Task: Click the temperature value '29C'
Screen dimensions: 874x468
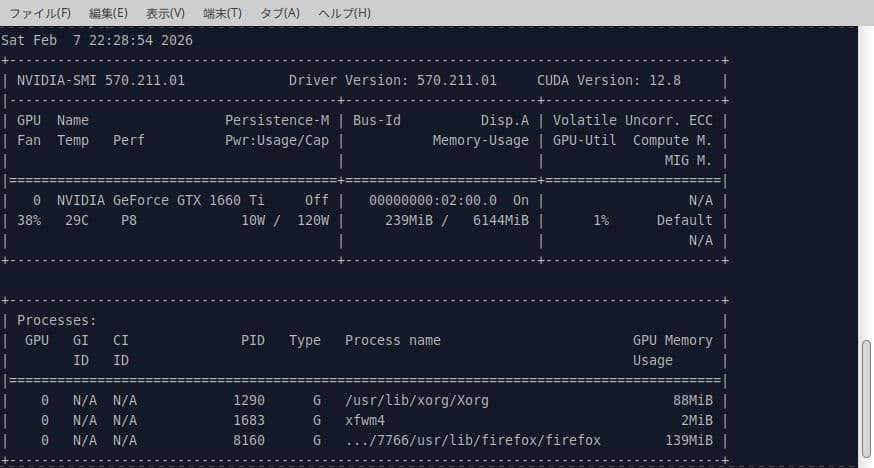Action: pyautogui.click(x=77, y=221)
